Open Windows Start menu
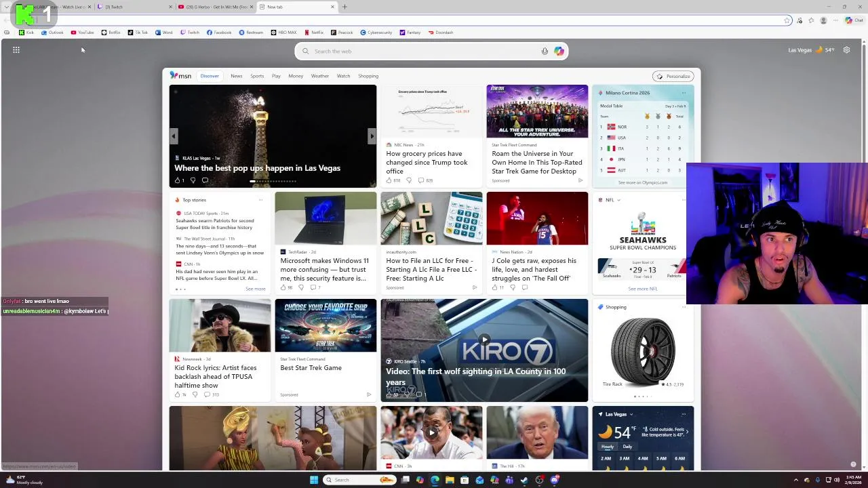This screenshot has width=868, height=488. (x=313, y=480)
